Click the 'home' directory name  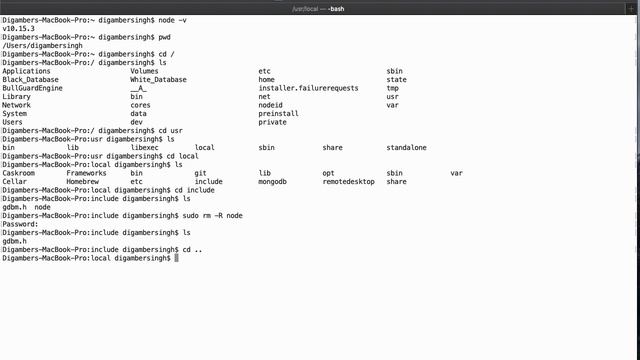click(266, 80)
